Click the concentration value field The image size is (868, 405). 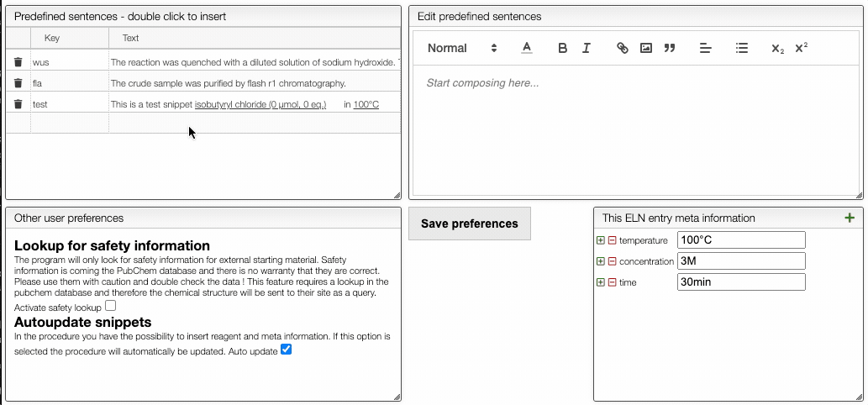coord(741,261)
